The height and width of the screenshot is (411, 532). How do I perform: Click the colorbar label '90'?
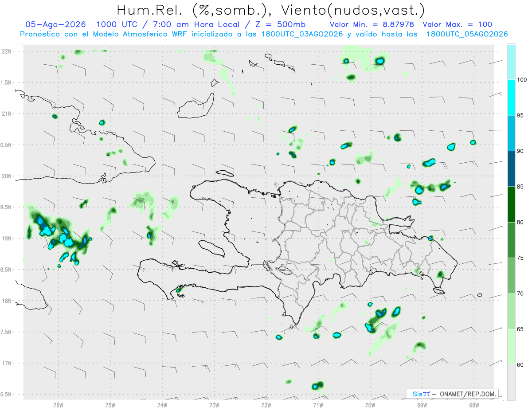tap(520, 151)
